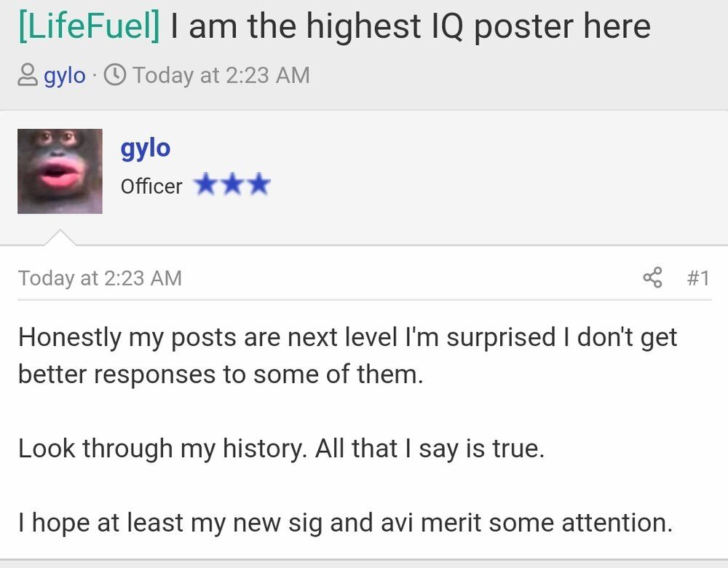Viewport: 728px width, 568px height.
Task: Click the sentence about new sig and avi
Action: (345, 523)
